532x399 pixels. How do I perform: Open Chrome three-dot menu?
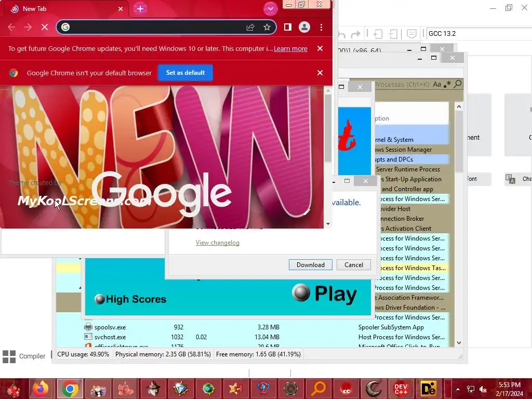pyautogui.click(x=321, y=27)
